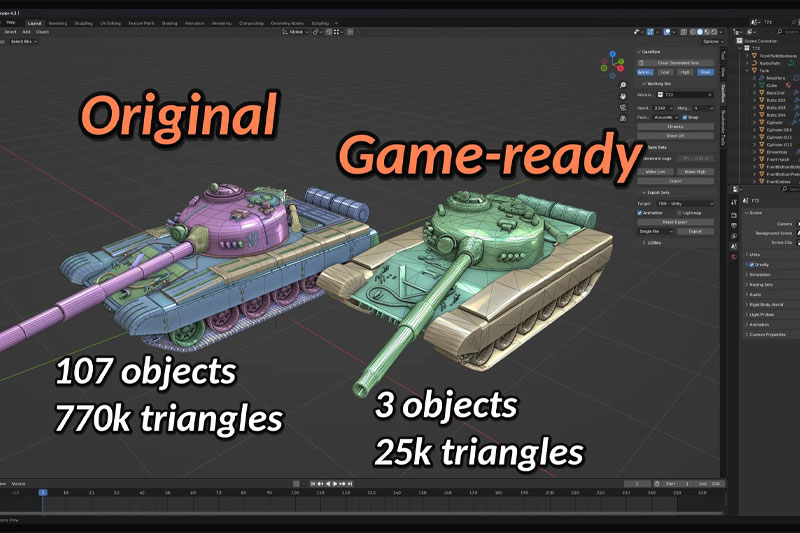Viewport: 800px width, 533px height.
Task: Toggle X-ray view icon
Action: click(683, 32)
